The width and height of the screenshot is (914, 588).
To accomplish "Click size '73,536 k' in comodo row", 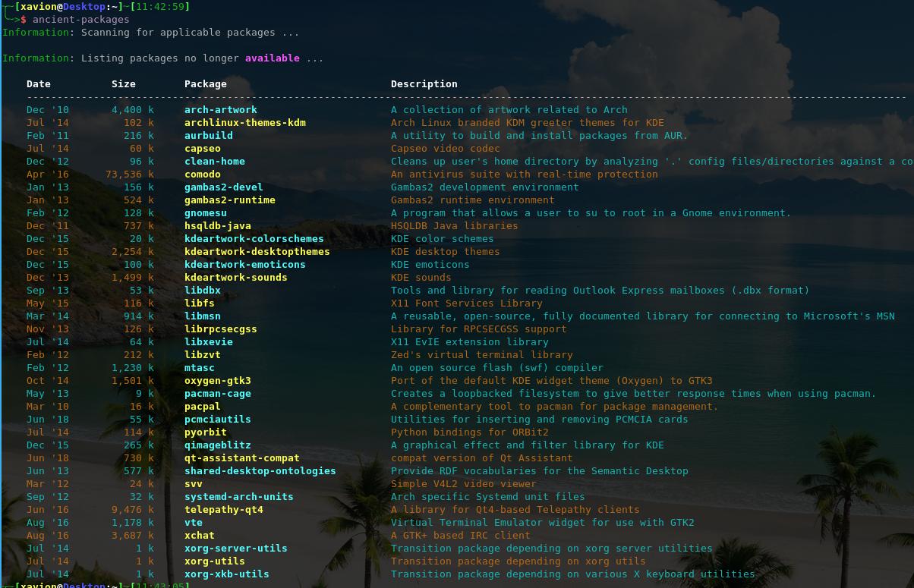I will tap(130, 174).
